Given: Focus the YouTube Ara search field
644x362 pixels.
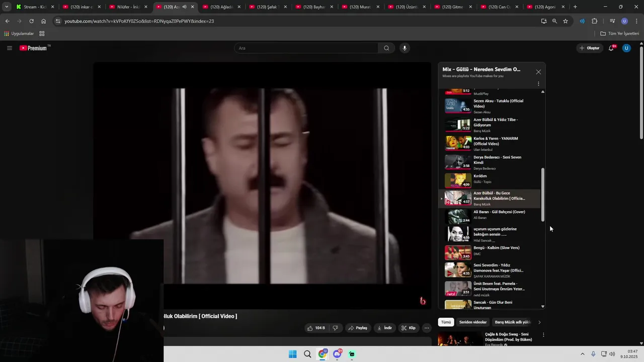Looking at the screenshot, I should (306, 48).
